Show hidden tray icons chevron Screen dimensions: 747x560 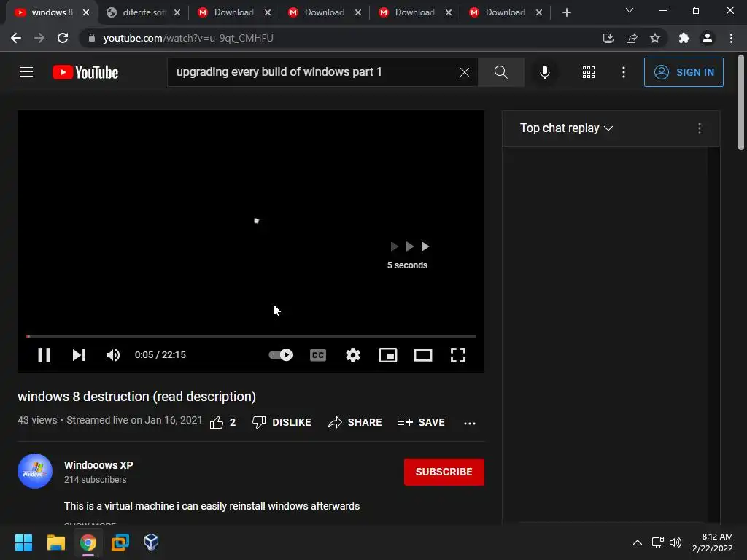638,542
